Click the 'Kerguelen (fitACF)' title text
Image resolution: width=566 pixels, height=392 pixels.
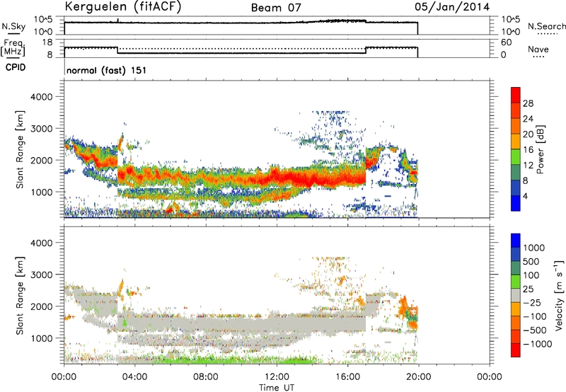click(122, 7)
